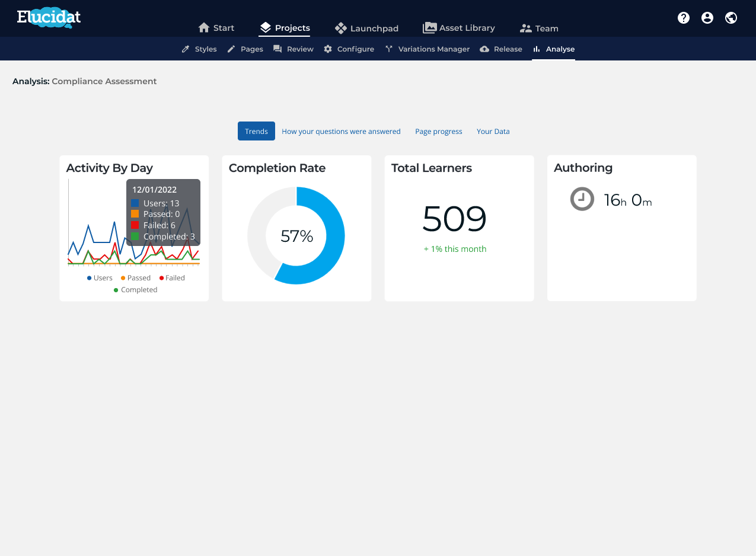Open the user account icon
This screenshot has height=556, width=756.
click(707, 18)
